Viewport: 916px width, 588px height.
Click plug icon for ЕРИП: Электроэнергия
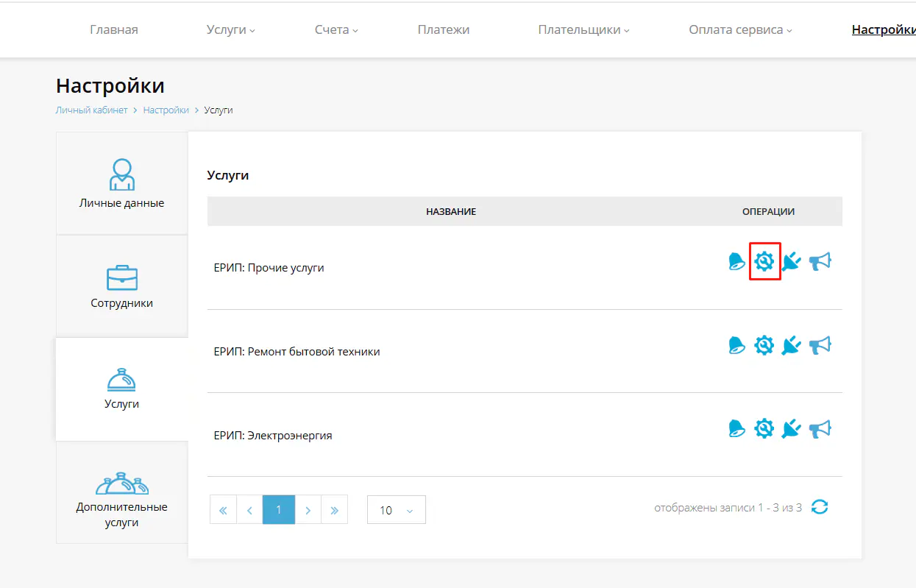(791, 428)
